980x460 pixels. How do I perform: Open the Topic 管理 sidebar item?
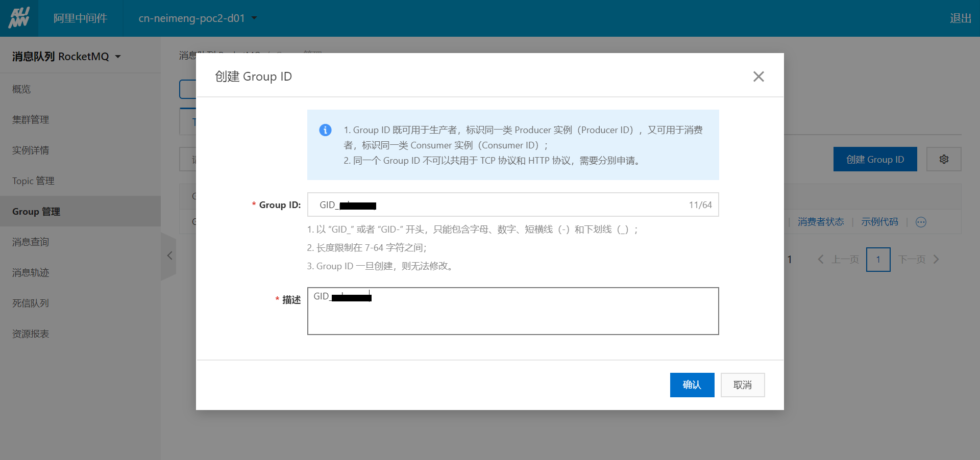(x=80, y=181)
